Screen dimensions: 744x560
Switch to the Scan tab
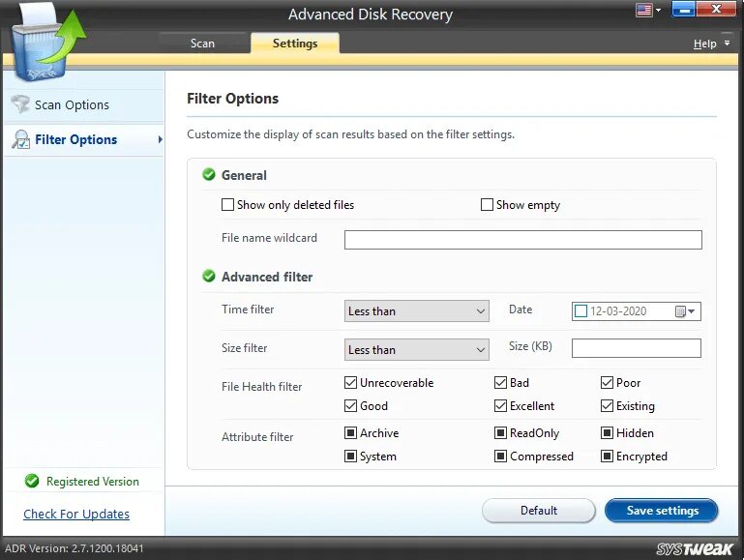coord(202,44)
